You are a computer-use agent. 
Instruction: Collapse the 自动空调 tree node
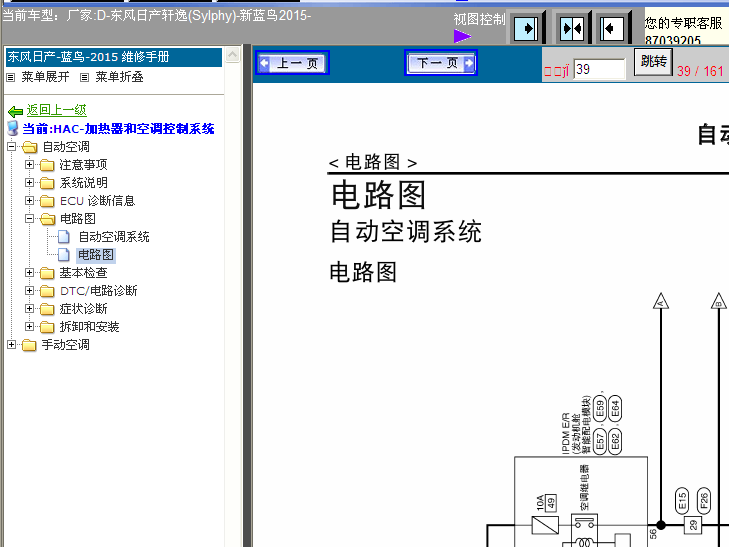click(12, 147)
